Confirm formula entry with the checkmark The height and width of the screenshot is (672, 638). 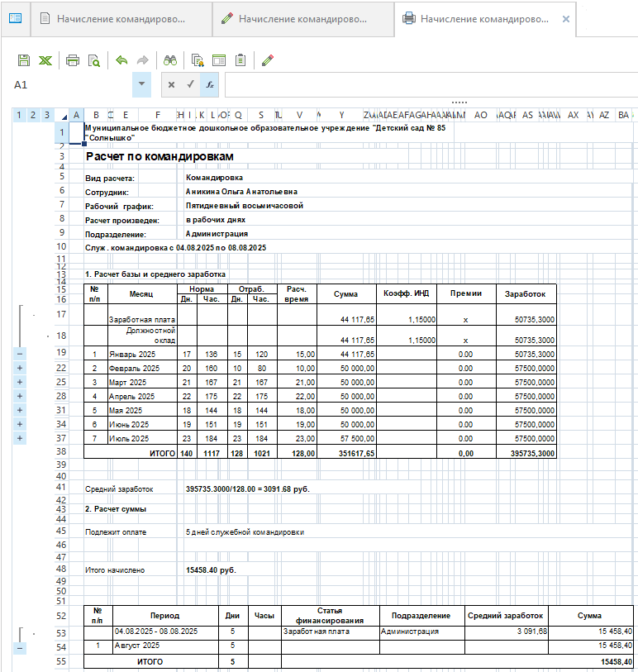pyautogui.click(x=190, y=84)
